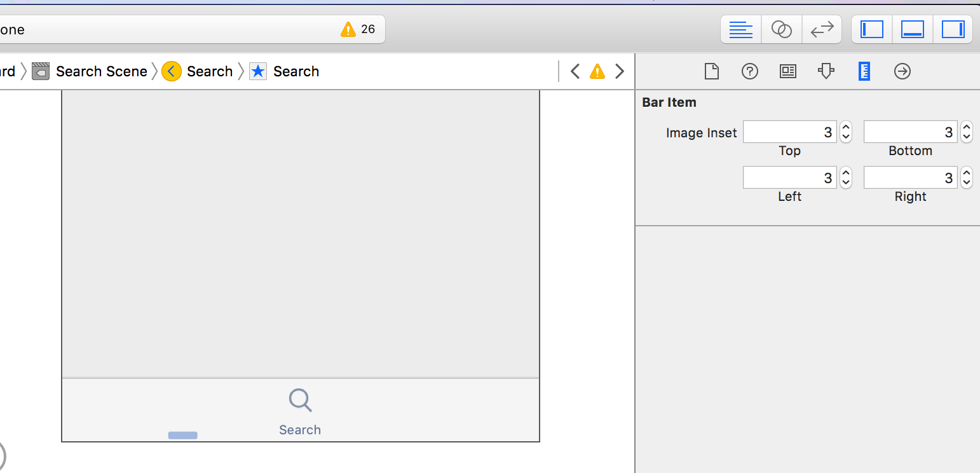The width and height of the screenshot is (980, 473).
Task: Show the Version editor
Action: pyautogui.click(x=822, y=29)
